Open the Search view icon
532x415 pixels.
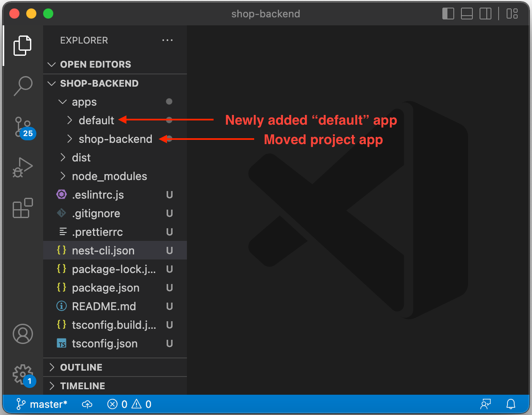click(x=23, y=86)
